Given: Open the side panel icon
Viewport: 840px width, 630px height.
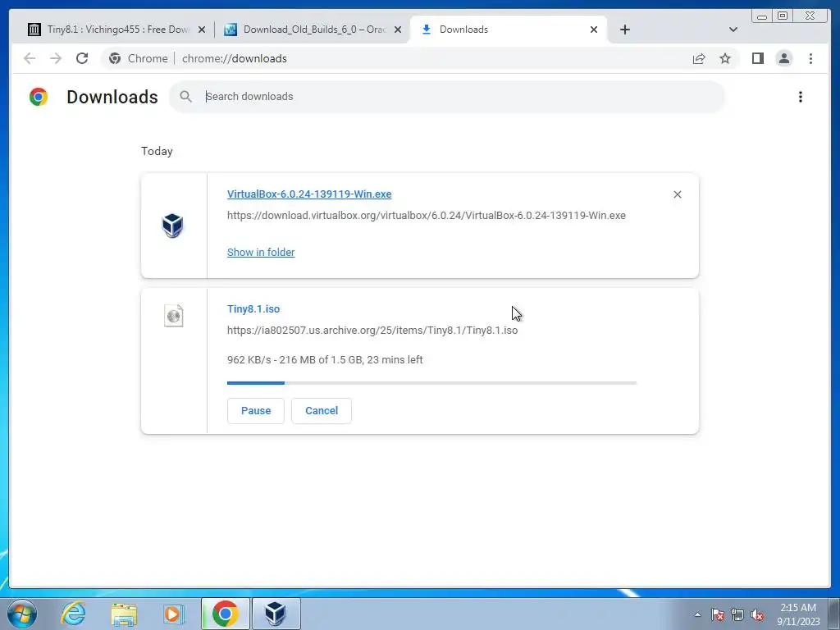Looking at the screenshot, I should tap(757, 58).
